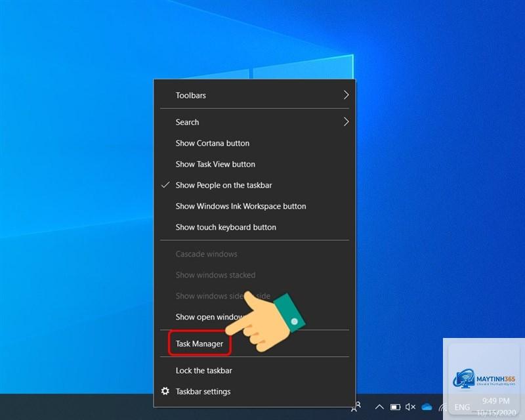Open Taskbar settings
The height and width of the screenshot is (420, 525).
pyautogui.click(x=255, y=392)
